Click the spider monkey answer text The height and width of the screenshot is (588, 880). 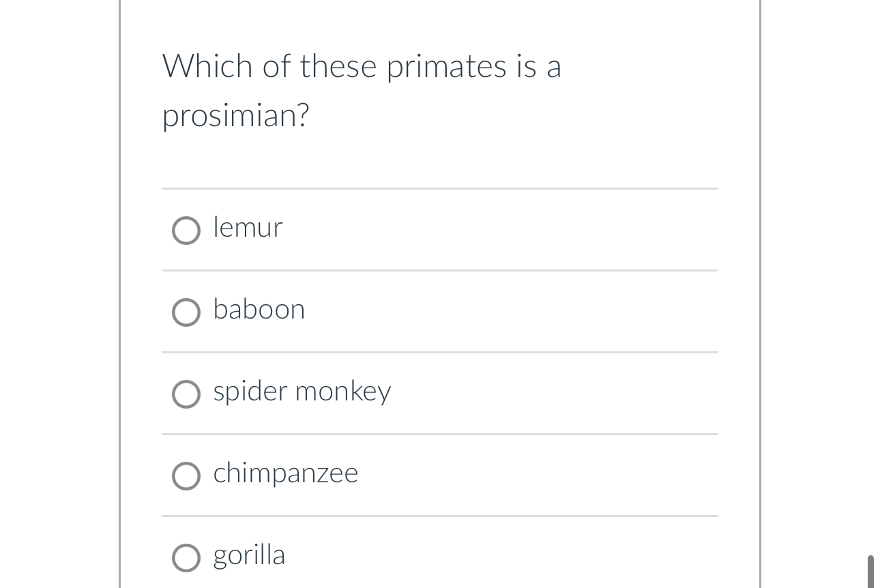(x=302, y=392)
